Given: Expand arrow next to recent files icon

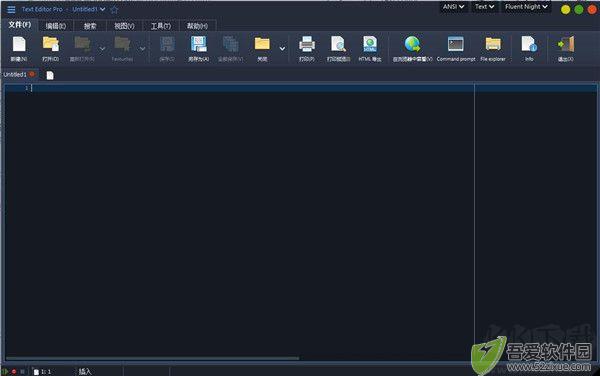Looking at the screenshot, I should tap(102, 49).
